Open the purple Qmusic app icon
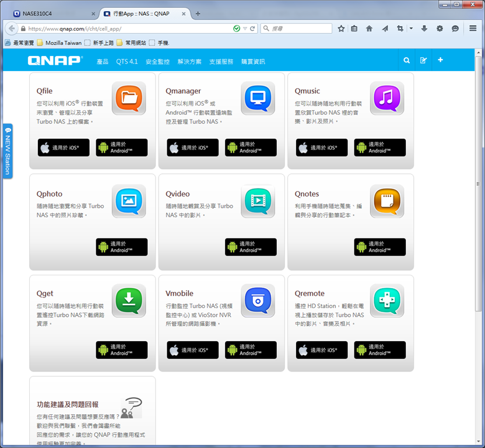The width and height of the screenshot is (485, 448). (387, 98)
